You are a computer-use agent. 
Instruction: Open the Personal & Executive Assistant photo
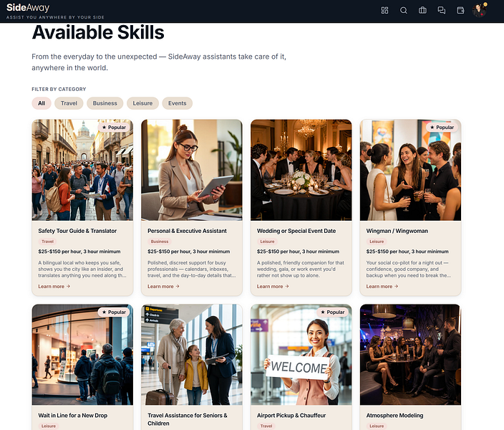click(x=192, y=170)
